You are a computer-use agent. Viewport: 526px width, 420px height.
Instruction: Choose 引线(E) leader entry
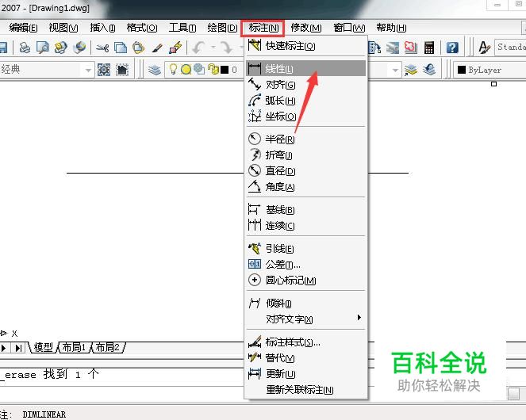click(x=306, y=248)
